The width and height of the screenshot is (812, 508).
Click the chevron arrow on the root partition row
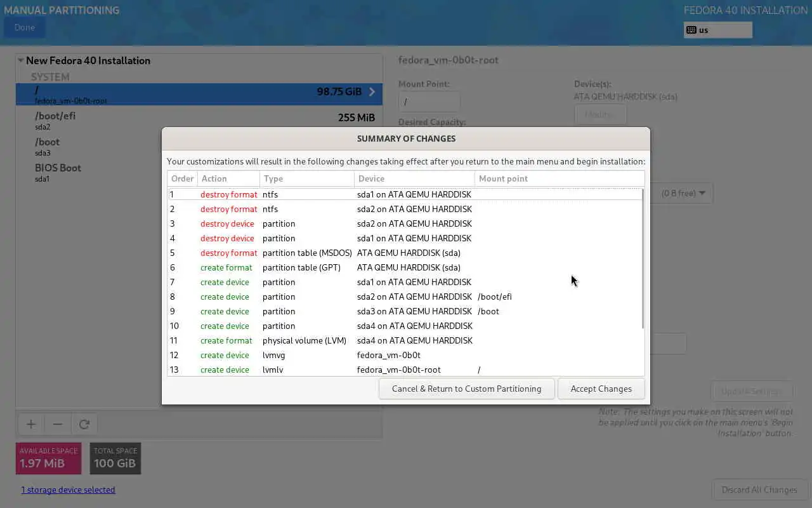(x=372, y=92)
